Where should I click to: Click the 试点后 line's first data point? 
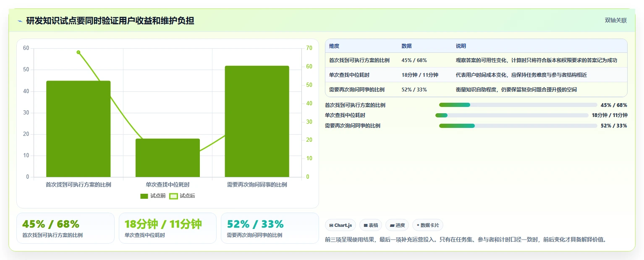pos(79,52)
